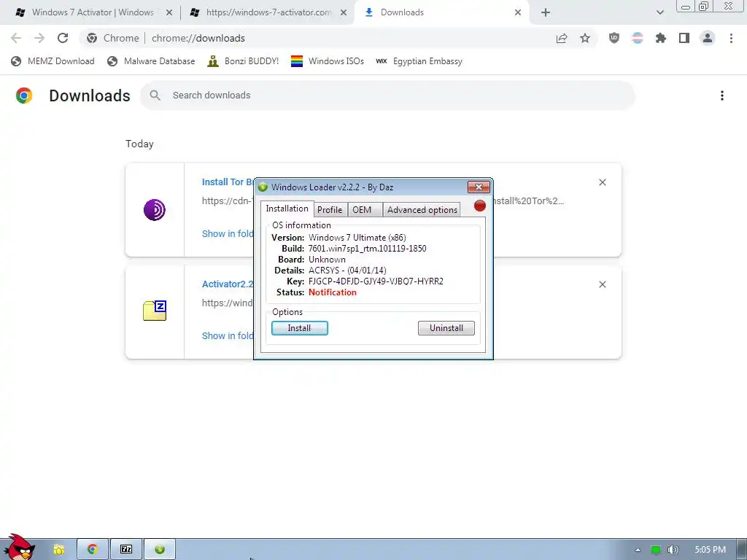Click the share page icon
This screenshot has height=560, width=747.
click(x=562, y=39)
